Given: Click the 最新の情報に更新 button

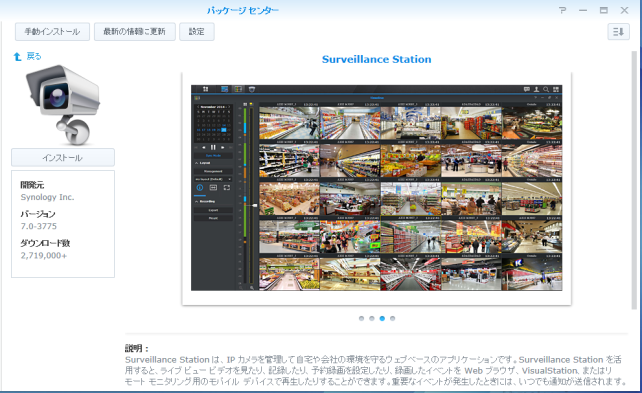Looking at the screenshot, I should tap(135, 32).
